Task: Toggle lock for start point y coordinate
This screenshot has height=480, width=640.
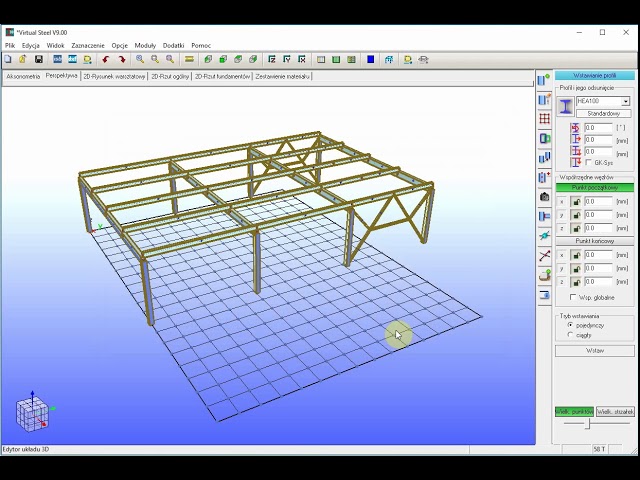Action: (x=576, y=215)
